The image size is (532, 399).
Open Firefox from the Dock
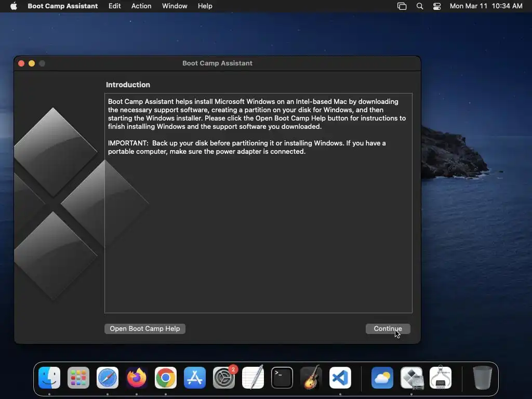(137, 378)
